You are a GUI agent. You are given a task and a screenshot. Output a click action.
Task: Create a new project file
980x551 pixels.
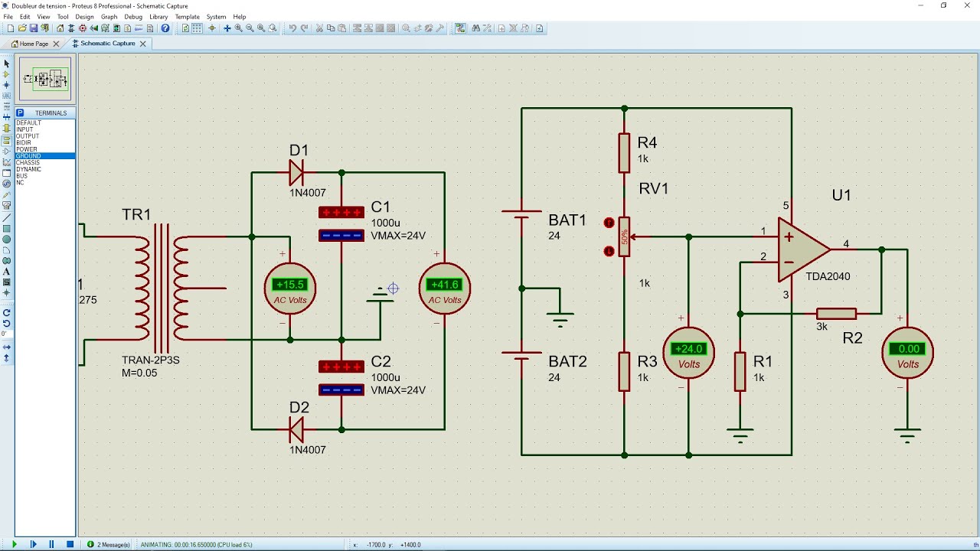pyautogui.click(x=11, y=28)
